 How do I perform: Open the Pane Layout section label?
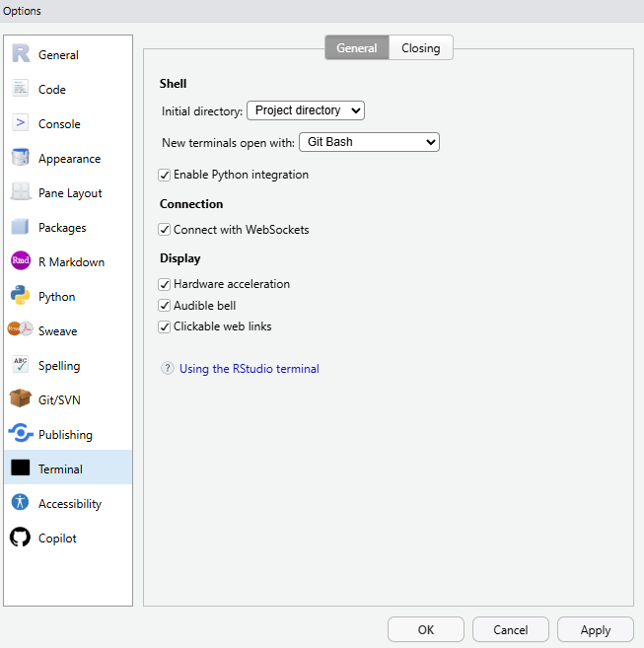[x=70, y=193]
